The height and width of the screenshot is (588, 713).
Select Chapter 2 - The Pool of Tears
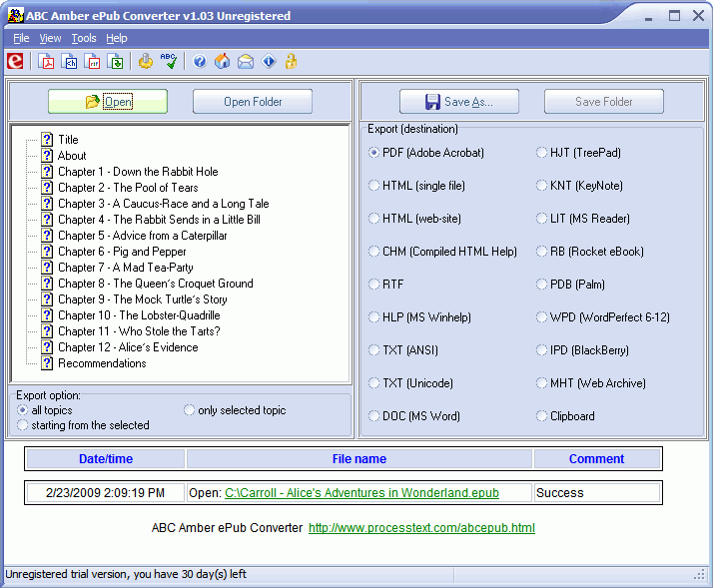pos(128,188)
